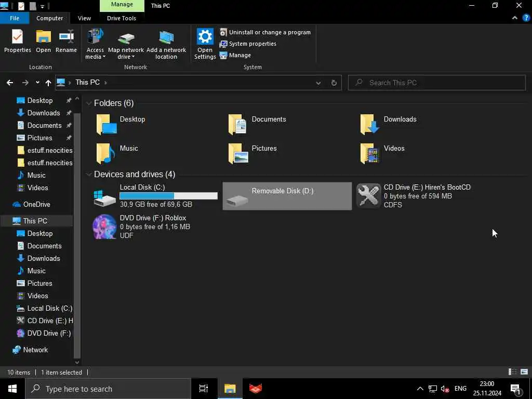
Task: Switch to details view in status bar
Action: click(x=512, y=372)
